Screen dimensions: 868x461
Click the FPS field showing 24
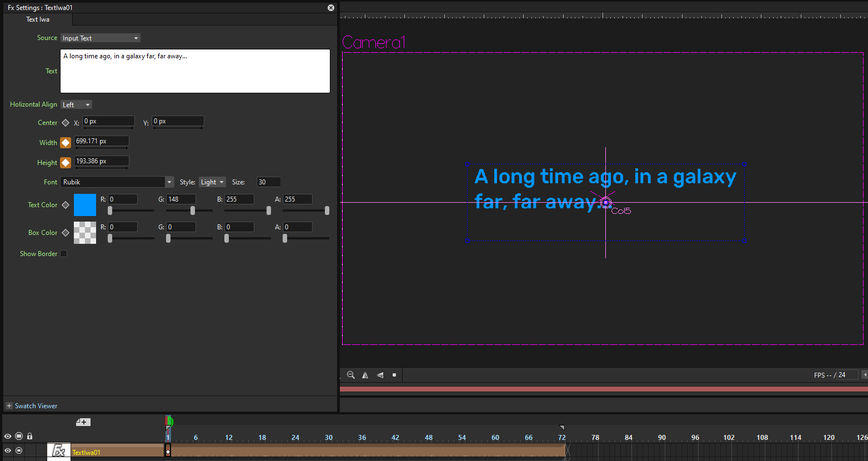[847, 375]
